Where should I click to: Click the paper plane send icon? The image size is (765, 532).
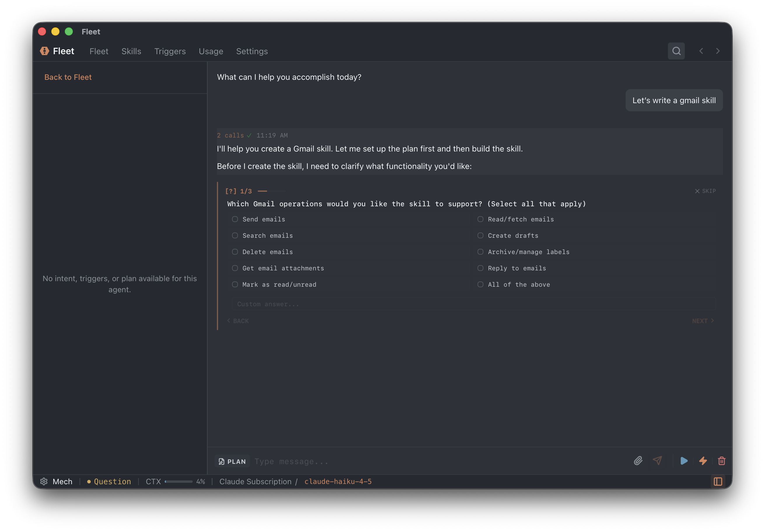657,461
